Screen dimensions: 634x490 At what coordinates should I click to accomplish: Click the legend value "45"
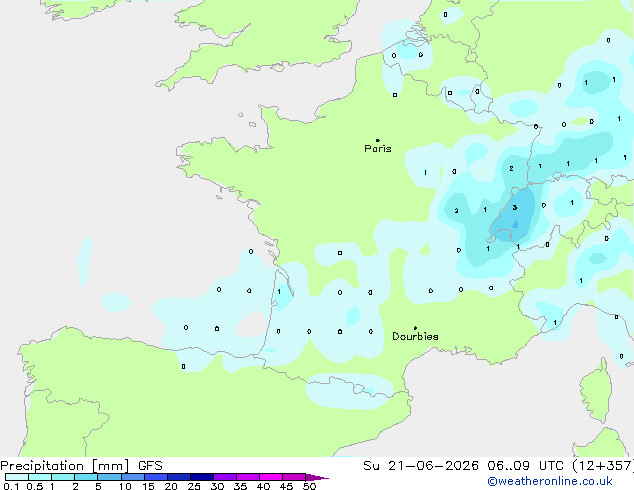click(x=286, y=486)
